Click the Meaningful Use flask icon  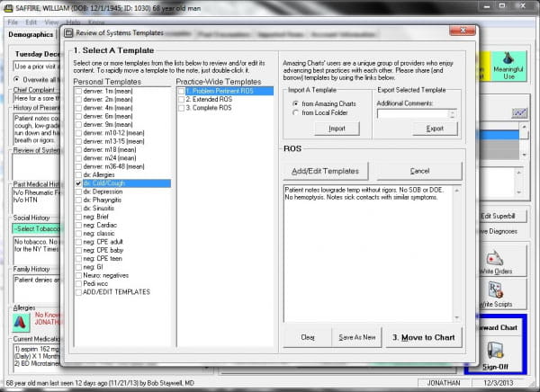coord(508,58)
